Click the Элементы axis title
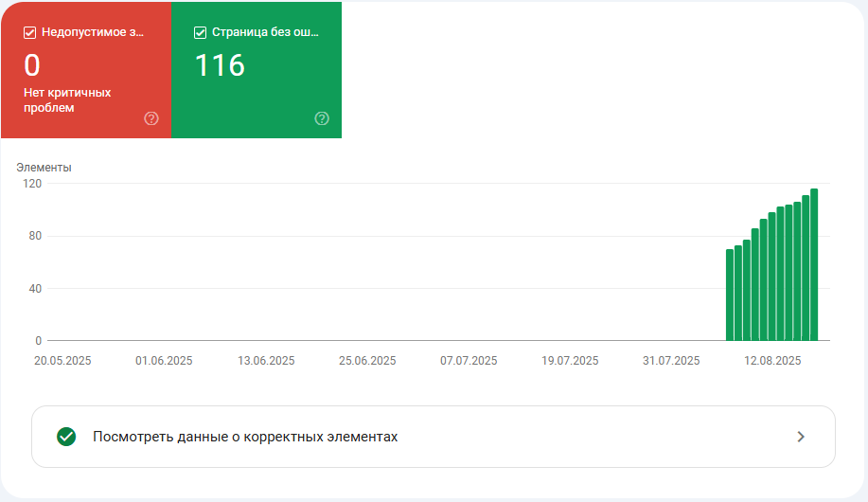The height and width of the screenshot is (502, 868). [x=44, y=168]
